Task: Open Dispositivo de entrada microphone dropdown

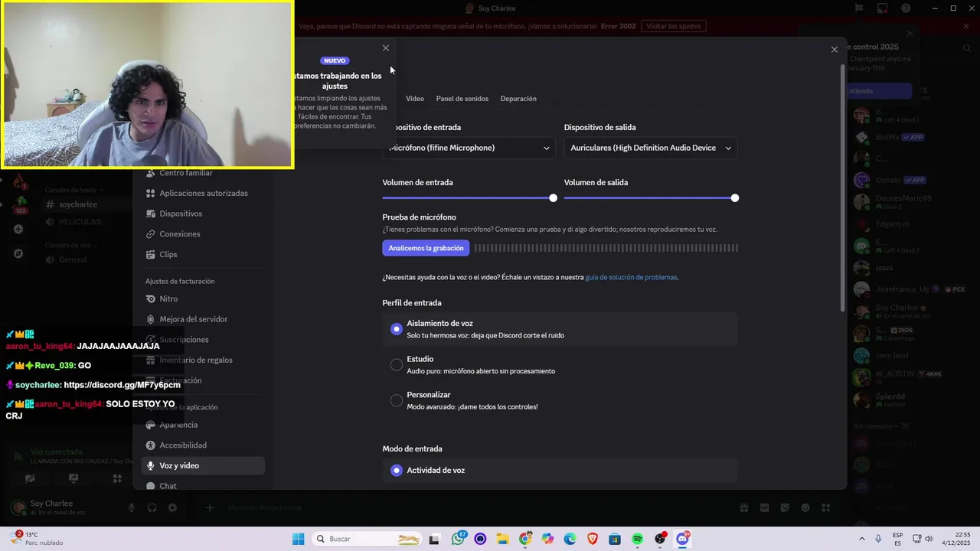Action: click(469, 148)
